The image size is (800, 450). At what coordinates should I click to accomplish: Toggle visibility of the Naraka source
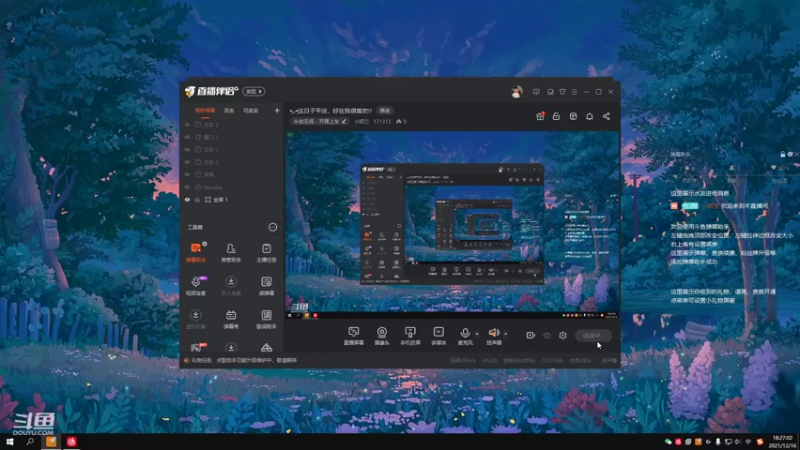187,187
